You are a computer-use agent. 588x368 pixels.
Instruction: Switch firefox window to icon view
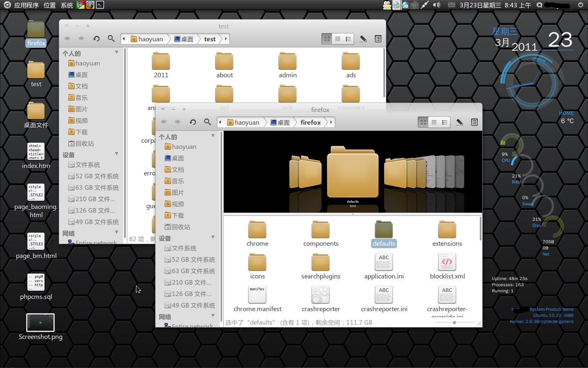(x=423, y=122)
